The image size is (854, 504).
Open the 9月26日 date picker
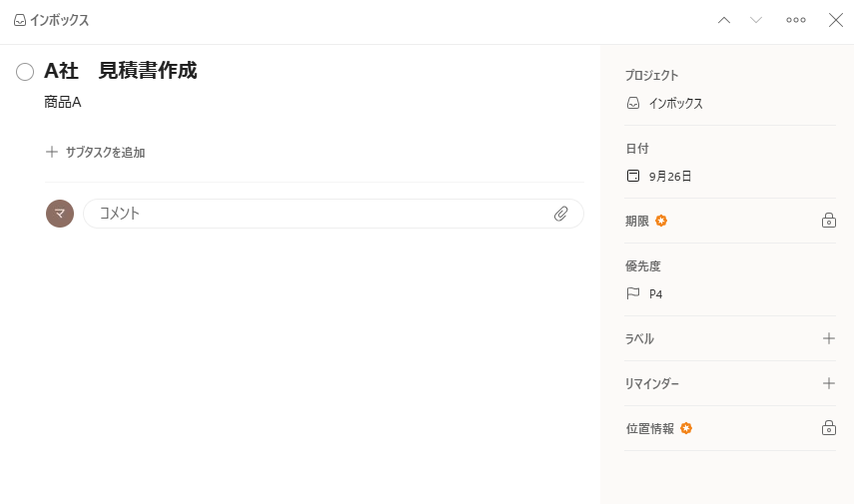(669, 177)
